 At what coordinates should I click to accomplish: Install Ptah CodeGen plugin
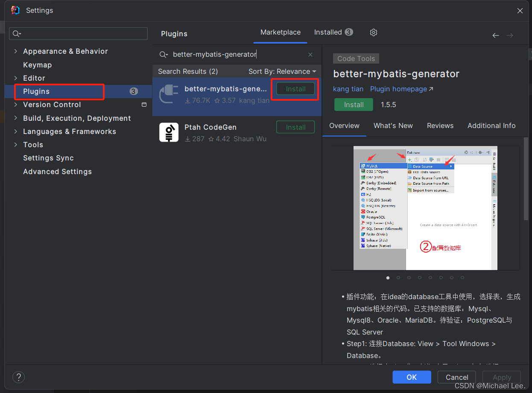coord(295,127)
